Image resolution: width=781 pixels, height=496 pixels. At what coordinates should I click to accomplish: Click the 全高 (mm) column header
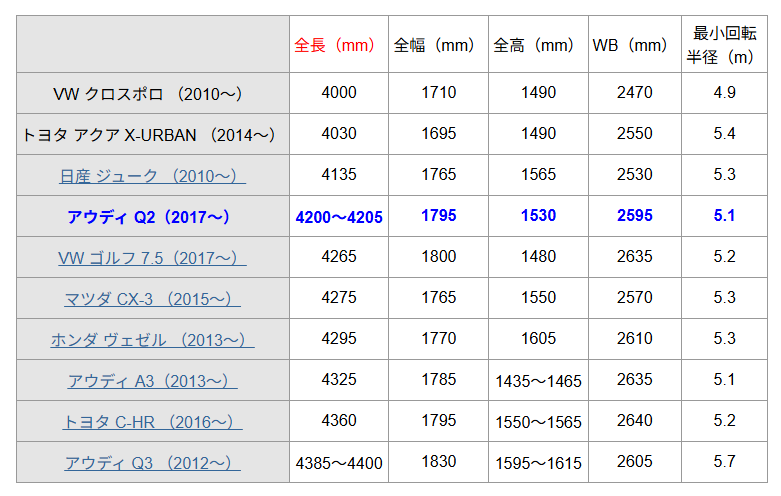pyautogui.click(x=533, y=45)
